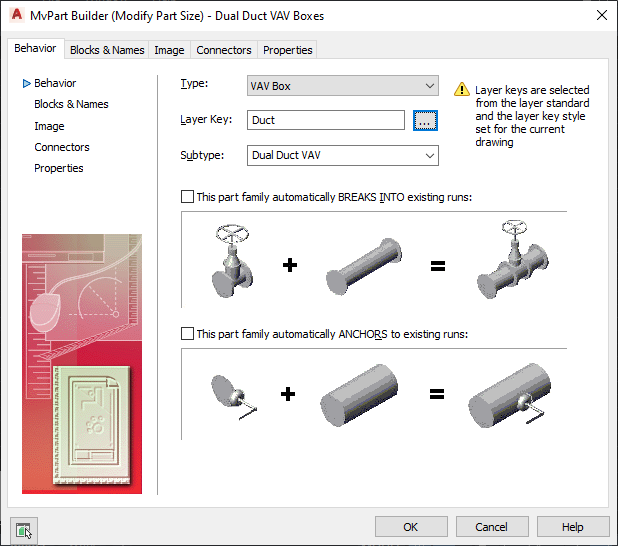Enable automatically ANCHORS to existing runs
This screenshot has height=546, width=618.
187,334
